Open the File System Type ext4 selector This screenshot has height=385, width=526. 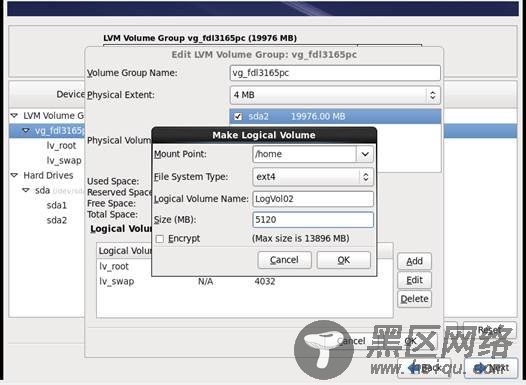point(313,176)
